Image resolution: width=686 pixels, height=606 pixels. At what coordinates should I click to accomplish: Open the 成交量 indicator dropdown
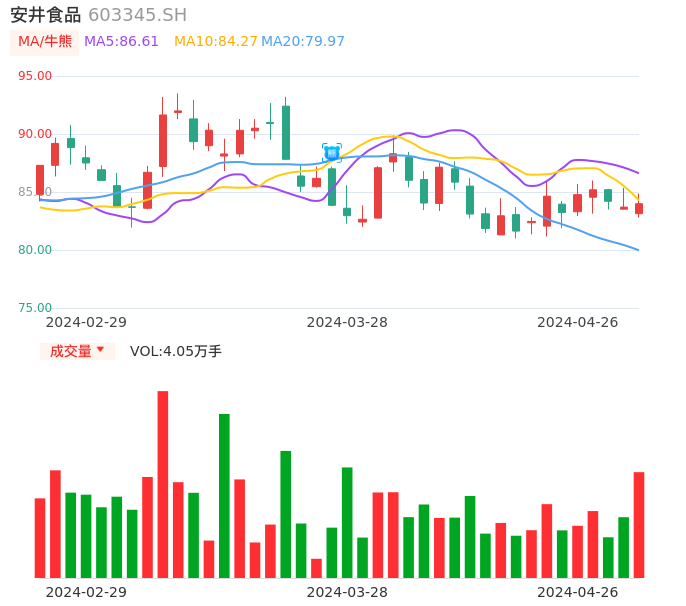pyautogui.click(x=77, y=351)
